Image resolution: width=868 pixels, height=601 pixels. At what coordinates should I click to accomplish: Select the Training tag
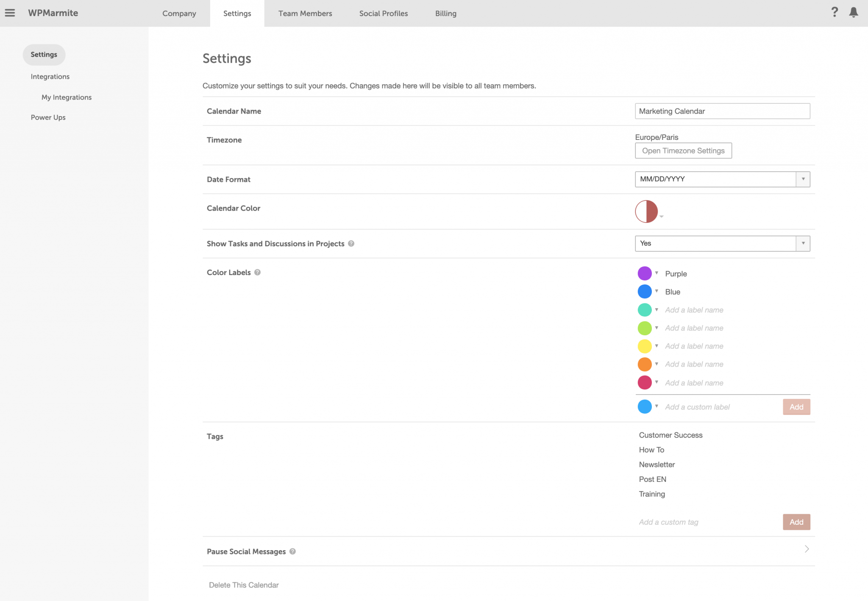(x=652, y=494)
